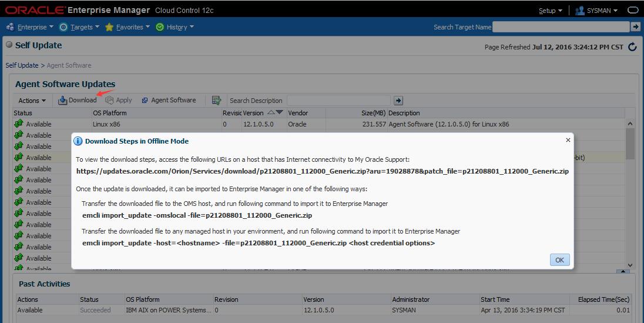Screen dimensions: 644x323
Task: Click the Search Target Name input field
Action: point(561,26)
